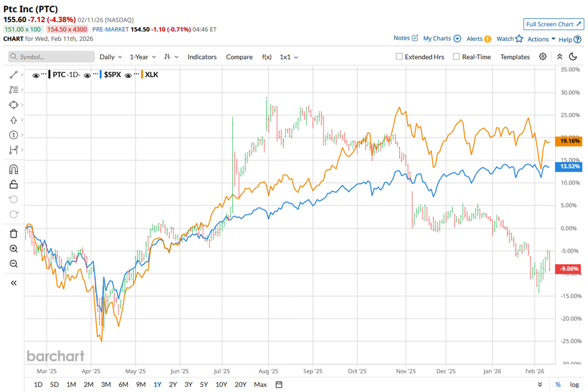The width and height of the screenshot is (588, 392).
Task: Delete drawings with the trash icon
Action: (13, 234)
